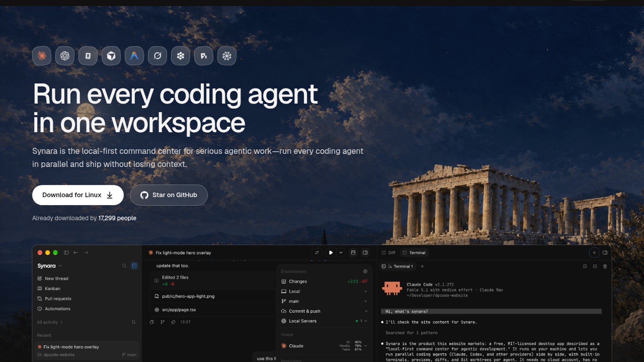
Task: Click the pin icon below the message
Action: click(173, 322)
